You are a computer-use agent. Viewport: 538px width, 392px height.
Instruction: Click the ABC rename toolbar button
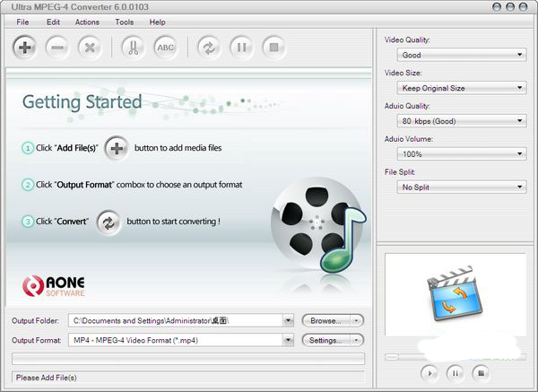pos(165,47)
